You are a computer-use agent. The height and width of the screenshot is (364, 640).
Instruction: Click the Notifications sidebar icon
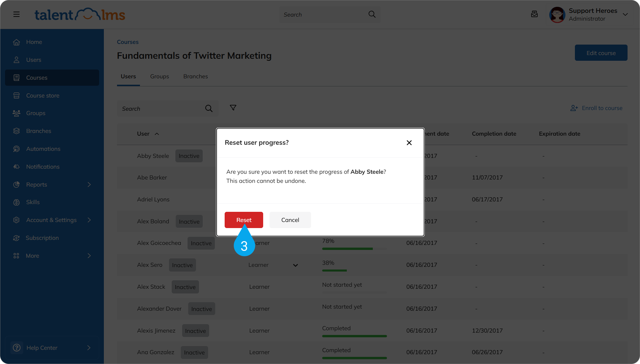tap(16, 166)
